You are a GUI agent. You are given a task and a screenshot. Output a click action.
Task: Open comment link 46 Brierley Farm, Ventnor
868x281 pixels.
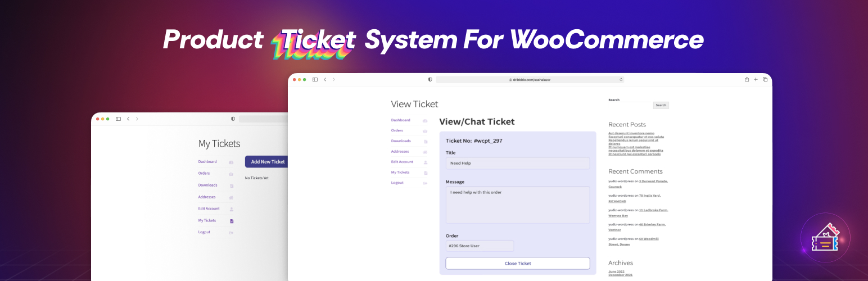[x=637, y=227]
